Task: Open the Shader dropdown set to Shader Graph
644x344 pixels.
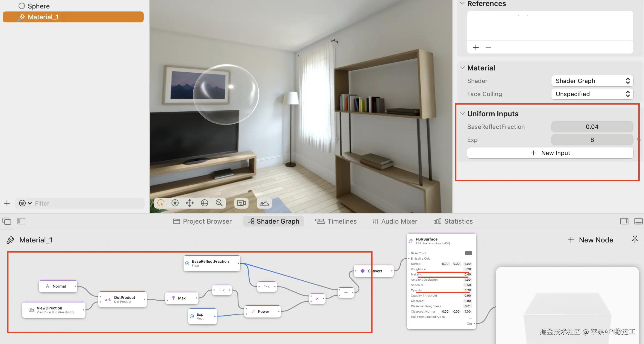Action: coord(592,81)
